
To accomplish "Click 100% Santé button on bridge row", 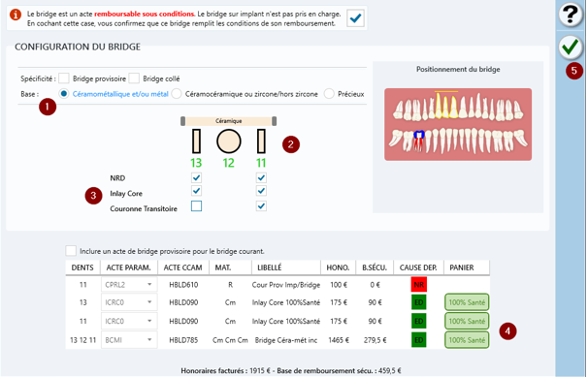I will (x=467, y=340).
